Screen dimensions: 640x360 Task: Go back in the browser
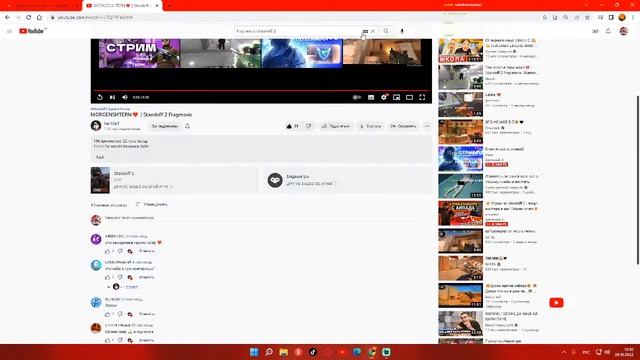pos(7,18)
